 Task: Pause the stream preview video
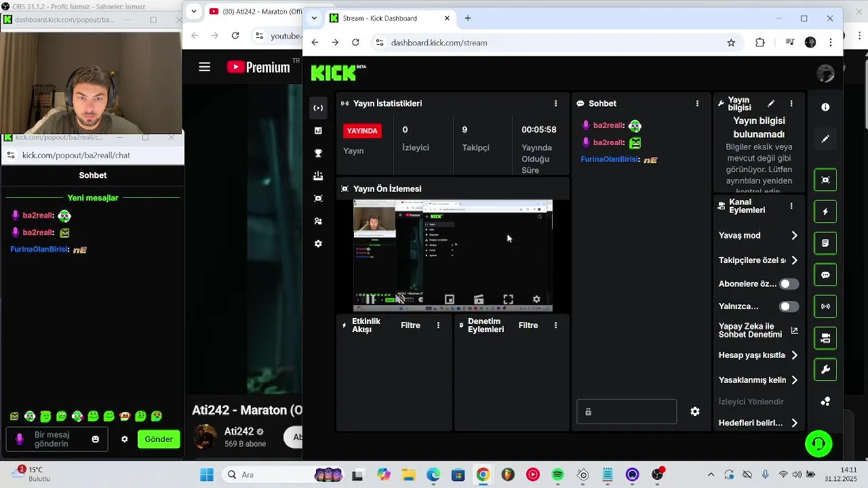tap(370, 299)
